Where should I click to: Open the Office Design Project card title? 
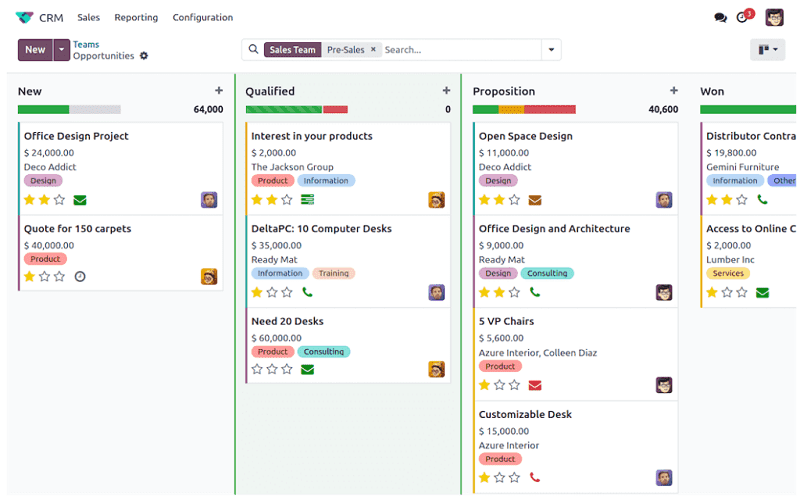click(x=76, y=136)
